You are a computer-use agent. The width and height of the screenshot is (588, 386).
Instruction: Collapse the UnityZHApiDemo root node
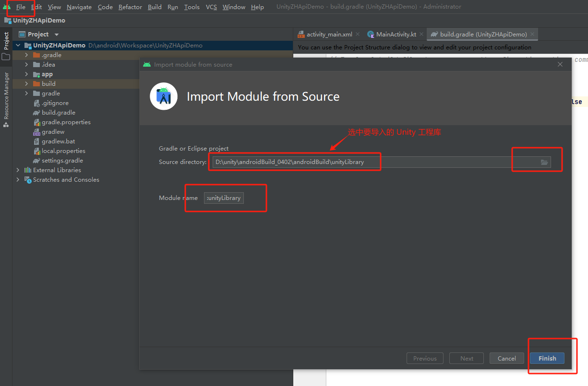click(18, 46)
